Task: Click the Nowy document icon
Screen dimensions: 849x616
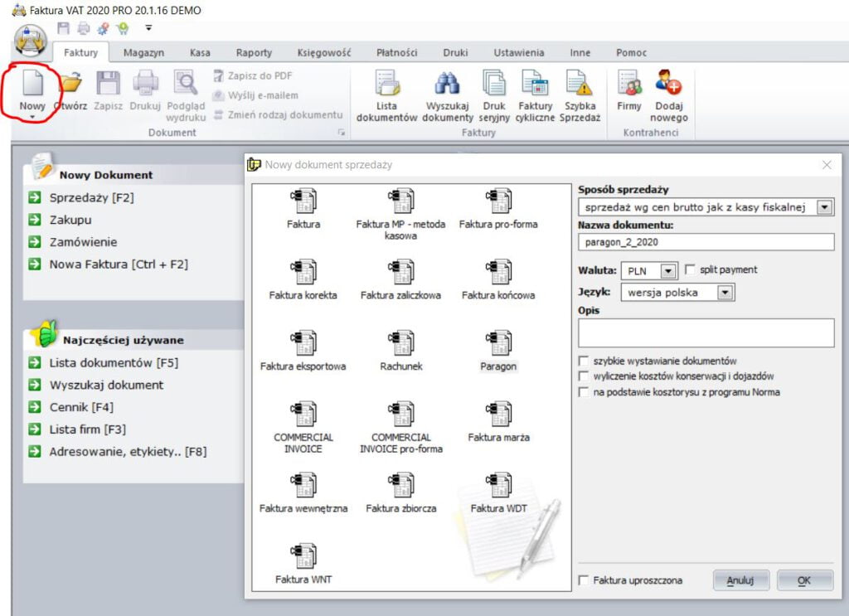Action: coord(32,85)
